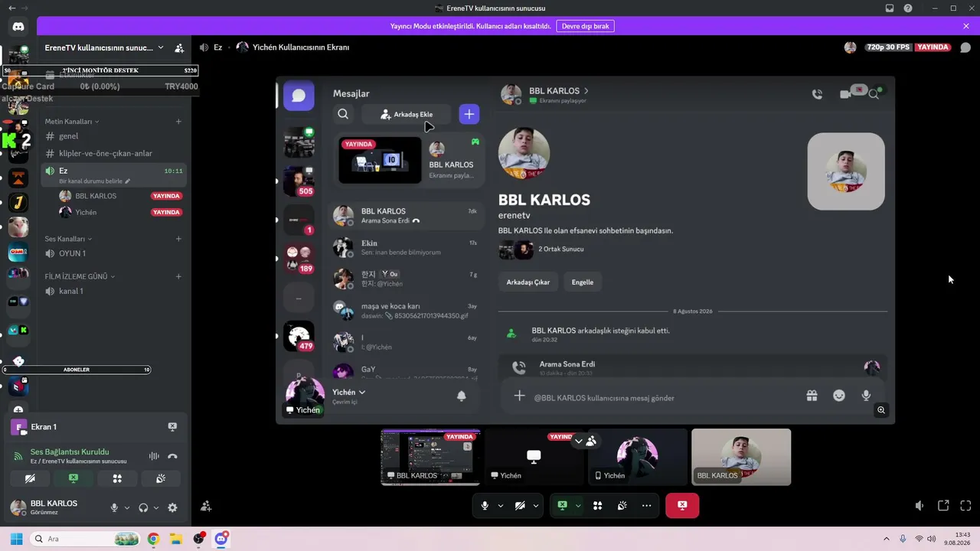
Task: Click the Windows taskbar search box
Action: point(85,539)
